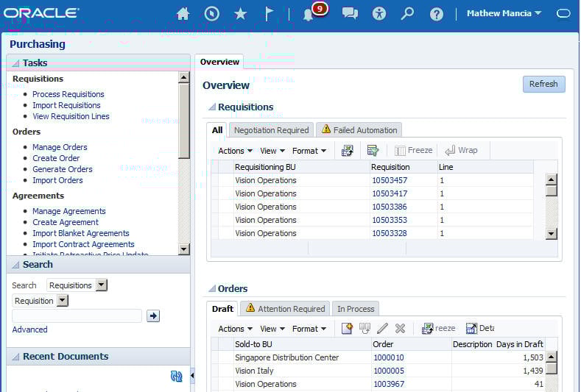Click Query by Example filter icon in Requisitions

pos(373,151)
